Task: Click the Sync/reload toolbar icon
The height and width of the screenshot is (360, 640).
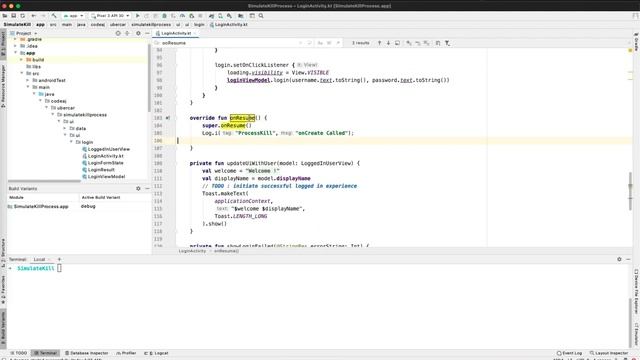Action: click(22, 16)
